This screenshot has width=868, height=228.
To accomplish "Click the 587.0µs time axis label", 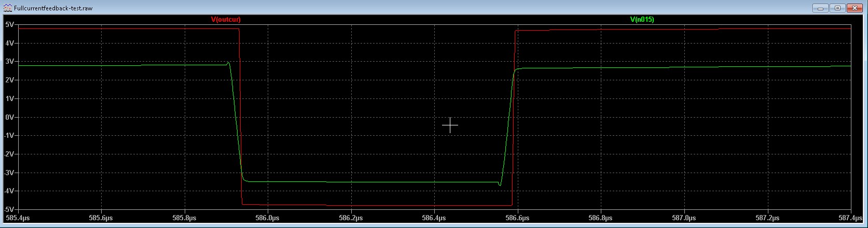I will [x=684, y=218].
